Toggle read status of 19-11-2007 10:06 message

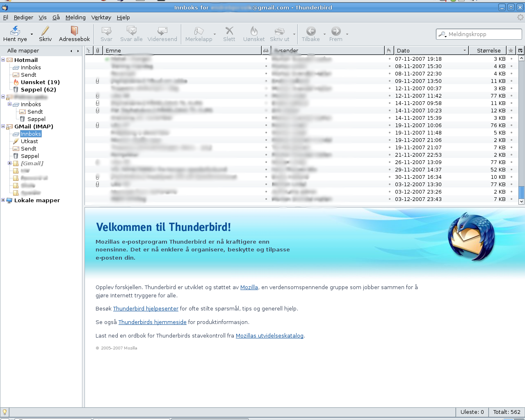[x=266, y=125]
